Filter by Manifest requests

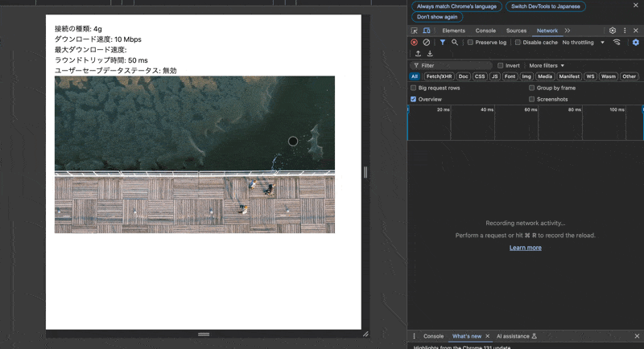tap(569, 76)
